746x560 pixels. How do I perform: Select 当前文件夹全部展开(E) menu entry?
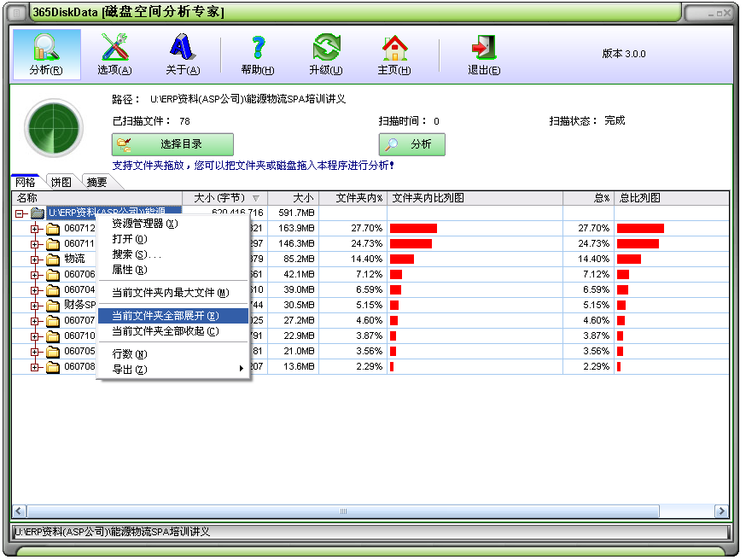tap(173, 316)
